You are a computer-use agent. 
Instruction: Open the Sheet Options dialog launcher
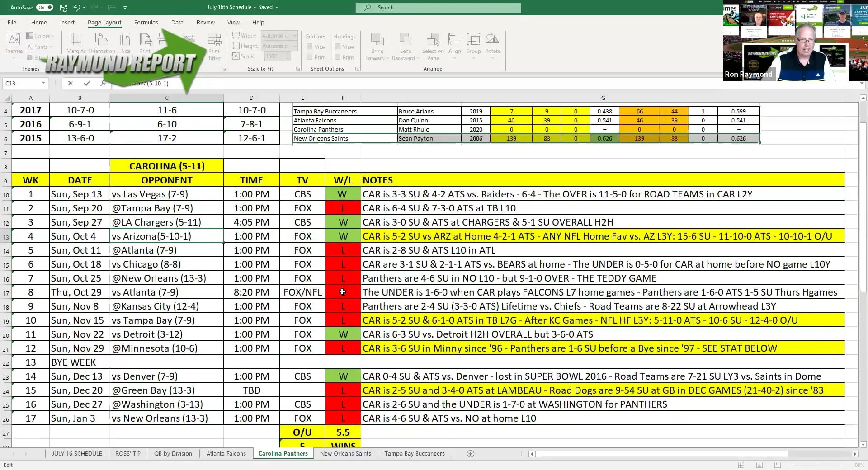[357, 69]
